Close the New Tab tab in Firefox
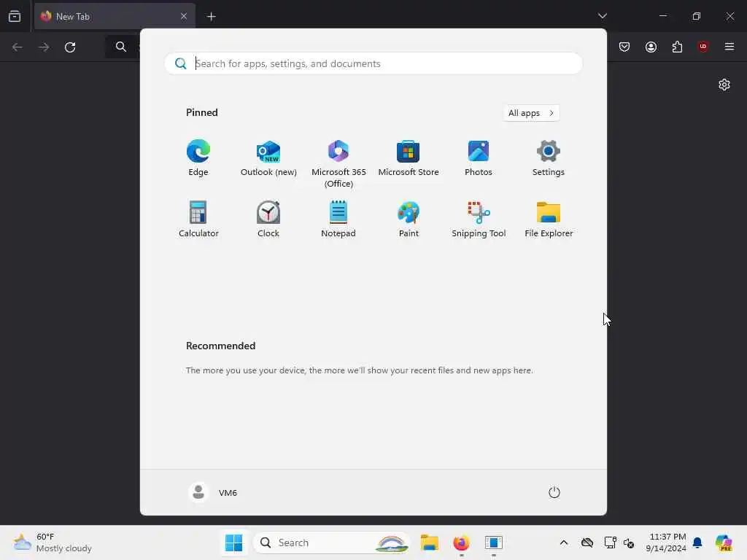 click(183, 17)
